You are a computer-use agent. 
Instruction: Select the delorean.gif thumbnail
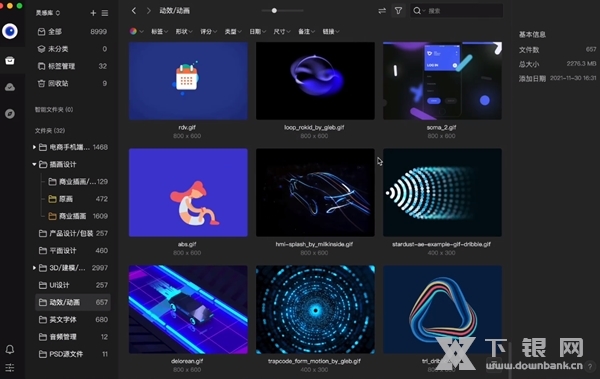(188, 309)
